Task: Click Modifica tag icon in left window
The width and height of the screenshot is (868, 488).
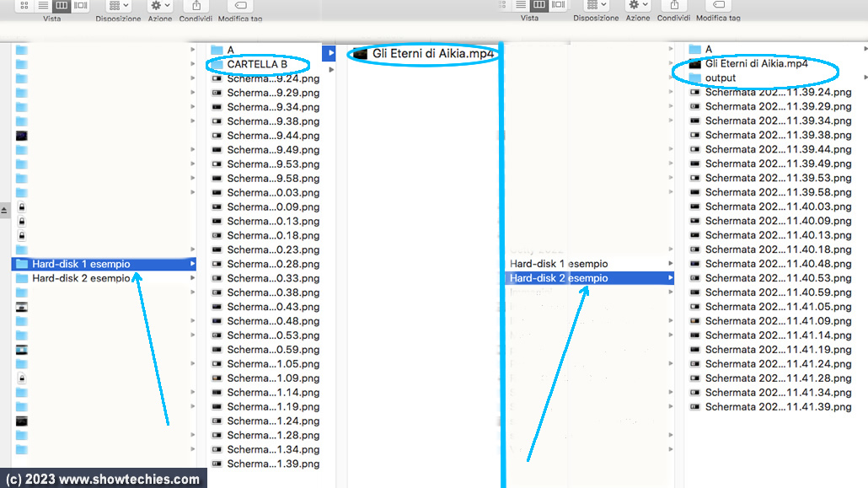Action: click(240, 6)
